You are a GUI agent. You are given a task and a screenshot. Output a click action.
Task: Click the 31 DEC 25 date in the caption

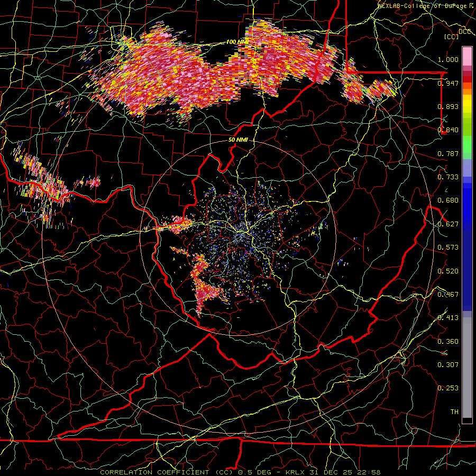331,472
